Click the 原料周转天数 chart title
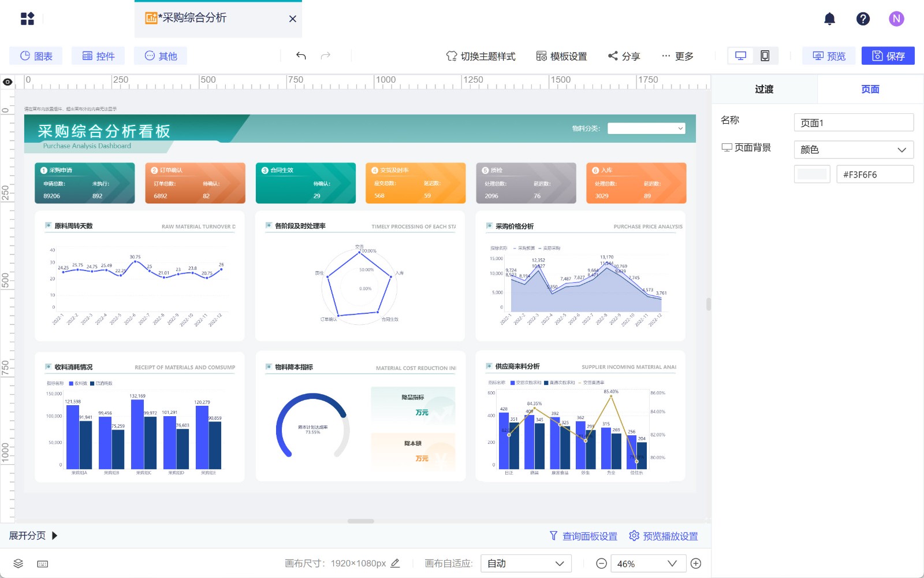 pos(73,226)
